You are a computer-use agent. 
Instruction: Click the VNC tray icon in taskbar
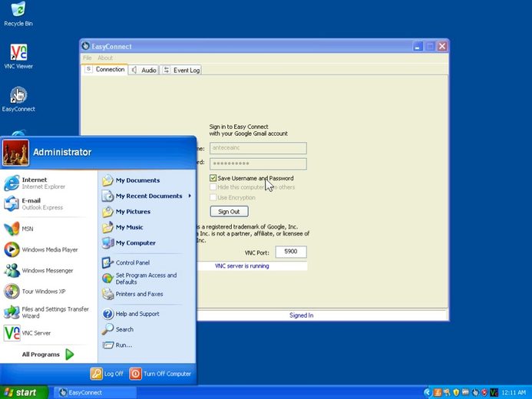coord(494,393)
